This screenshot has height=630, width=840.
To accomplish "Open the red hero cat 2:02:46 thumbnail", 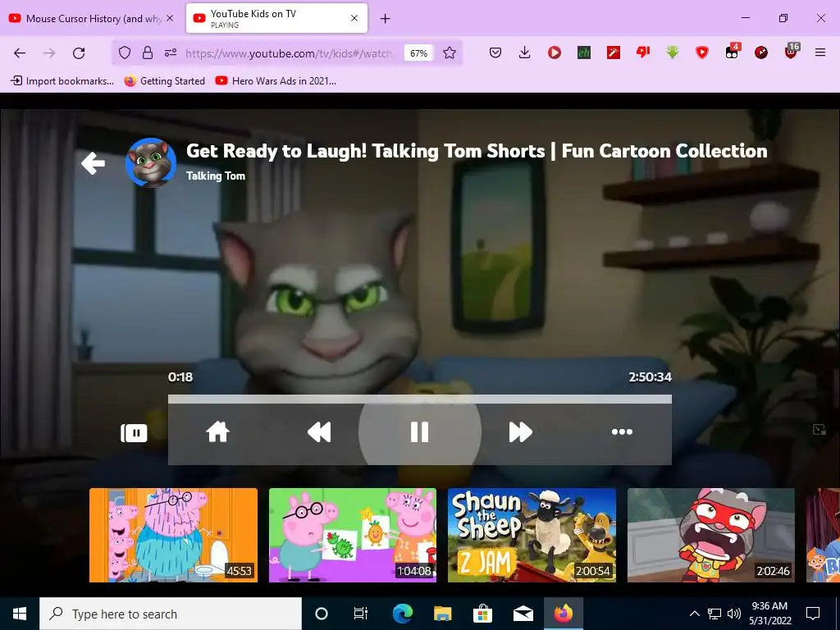I will (x=711, y=535).
